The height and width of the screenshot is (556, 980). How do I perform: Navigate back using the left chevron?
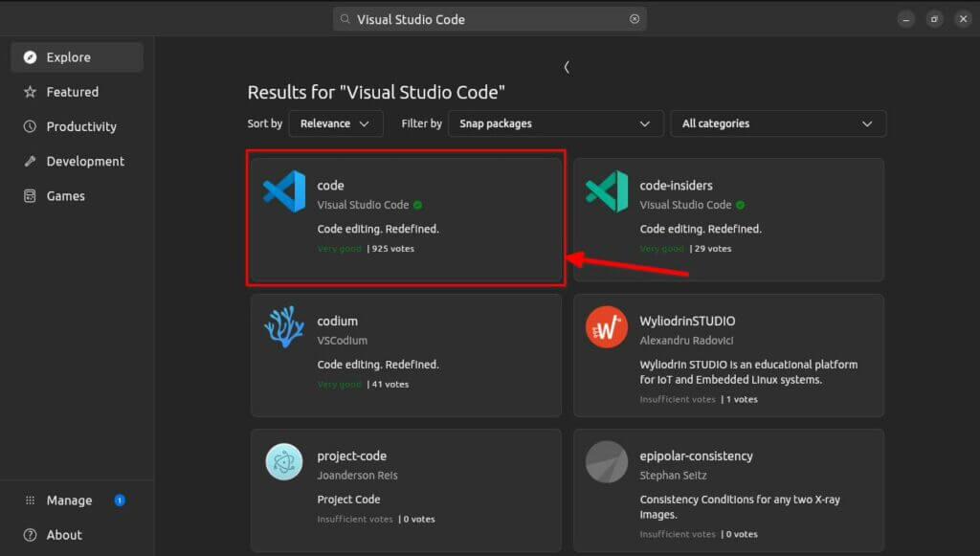click(566, 67)
